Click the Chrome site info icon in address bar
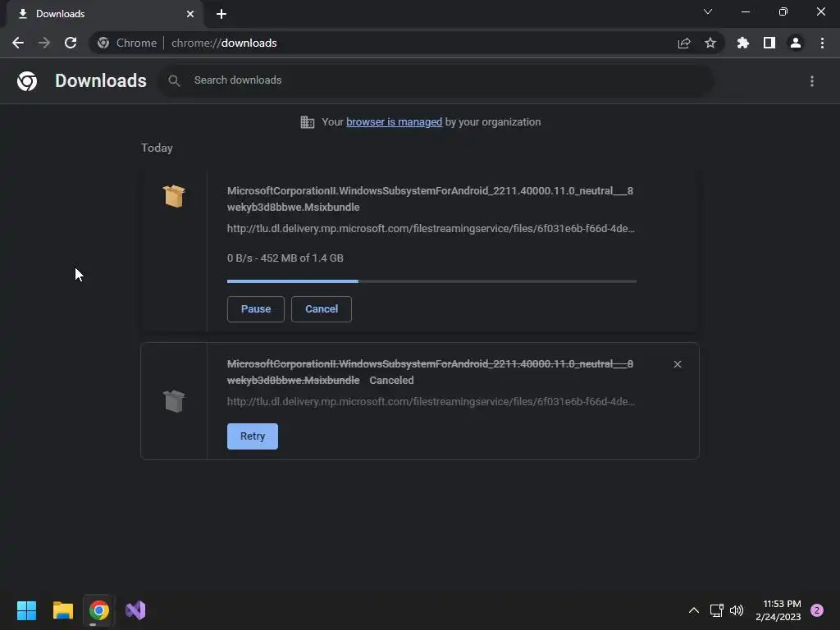The width and height of the screenshot is (840, 630). point(103,43)
